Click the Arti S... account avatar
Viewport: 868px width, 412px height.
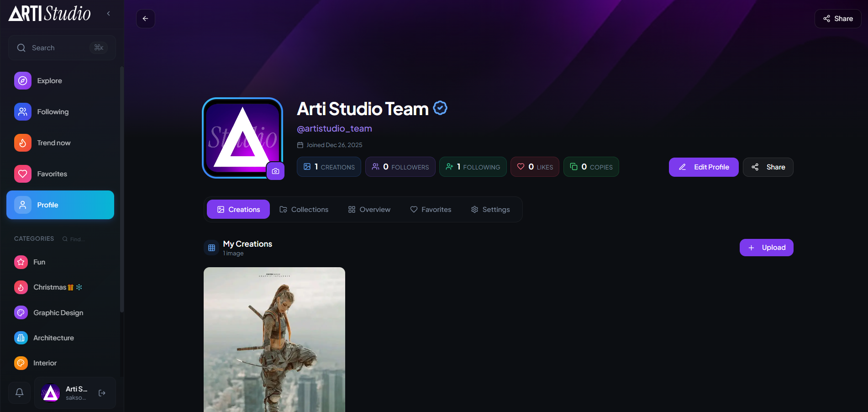pos(51,393)
